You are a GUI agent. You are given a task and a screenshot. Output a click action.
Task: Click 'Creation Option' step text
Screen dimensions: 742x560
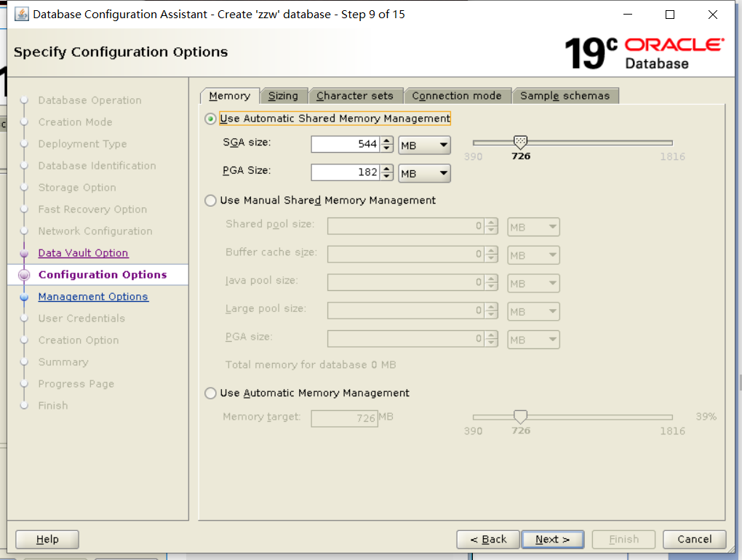[79, 340]
